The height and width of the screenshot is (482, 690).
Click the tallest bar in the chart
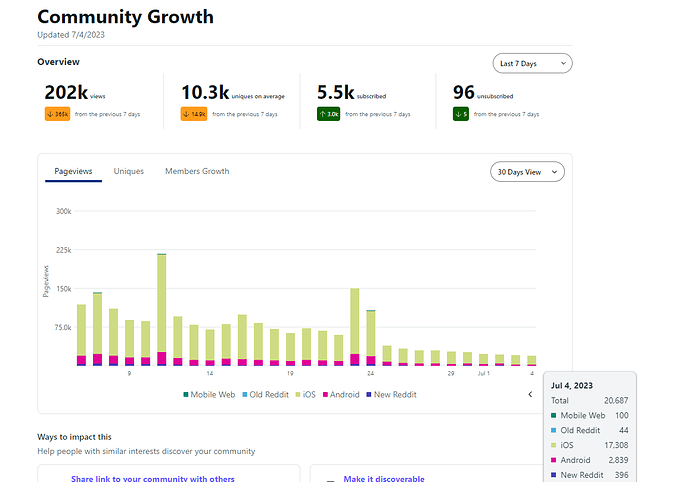[x=161, y=300]
